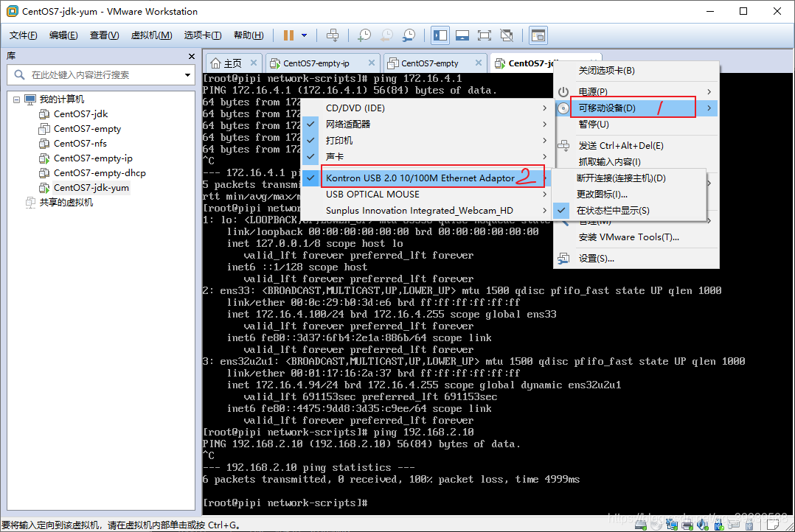Open the 虚拟机(M) menu

152,35
